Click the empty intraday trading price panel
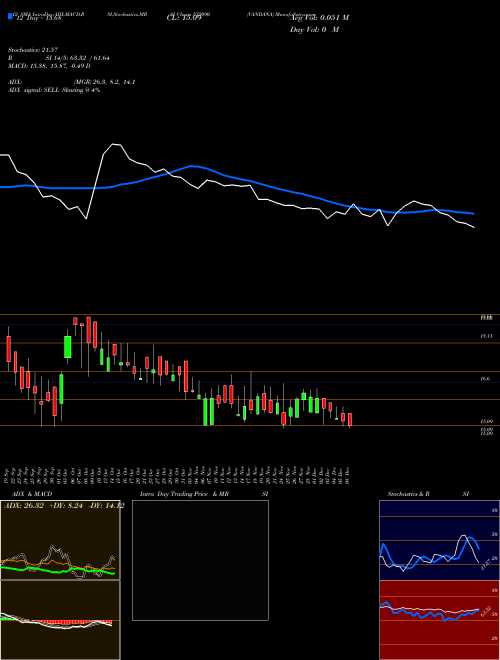500x660 pixels. click(x=200, y=560)
